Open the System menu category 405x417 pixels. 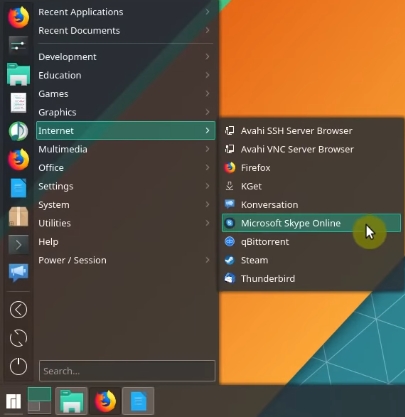click(125, 205)
